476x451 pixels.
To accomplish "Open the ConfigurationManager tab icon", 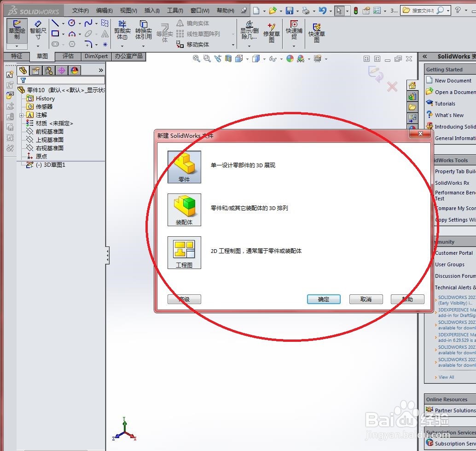I will pos(49,71).
